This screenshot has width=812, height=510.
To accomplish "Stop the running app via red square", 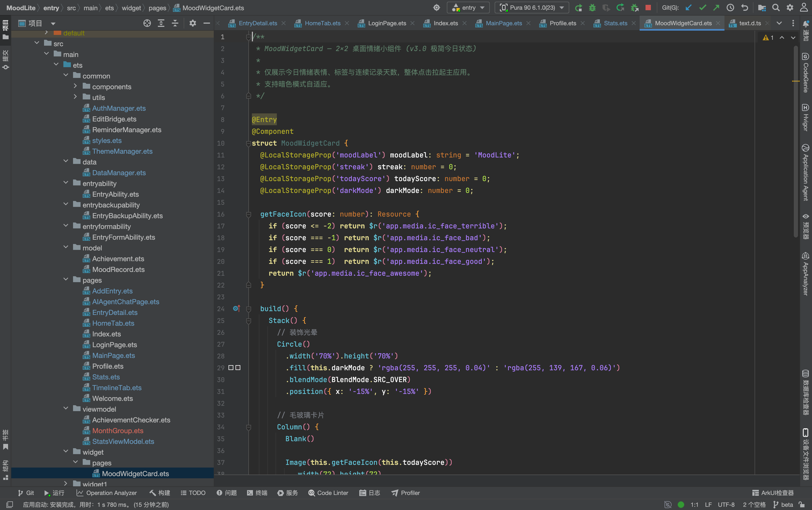I will click(648, 8).
